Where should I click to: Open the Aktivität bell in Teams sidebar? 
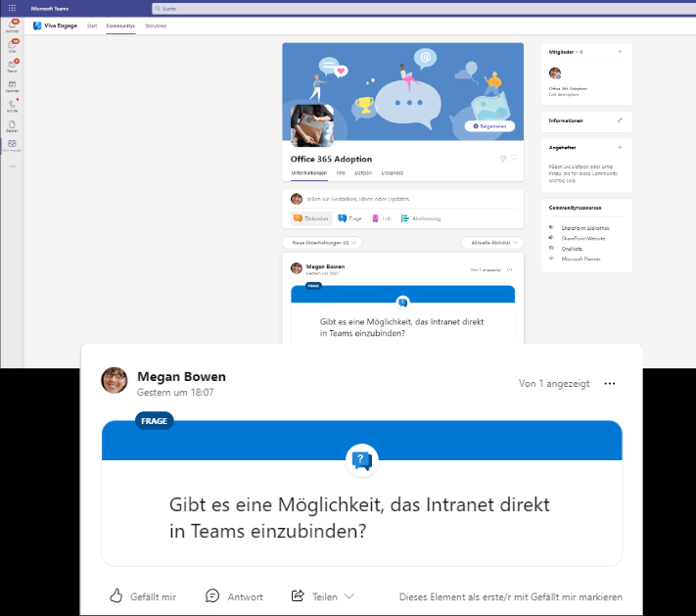13,25
